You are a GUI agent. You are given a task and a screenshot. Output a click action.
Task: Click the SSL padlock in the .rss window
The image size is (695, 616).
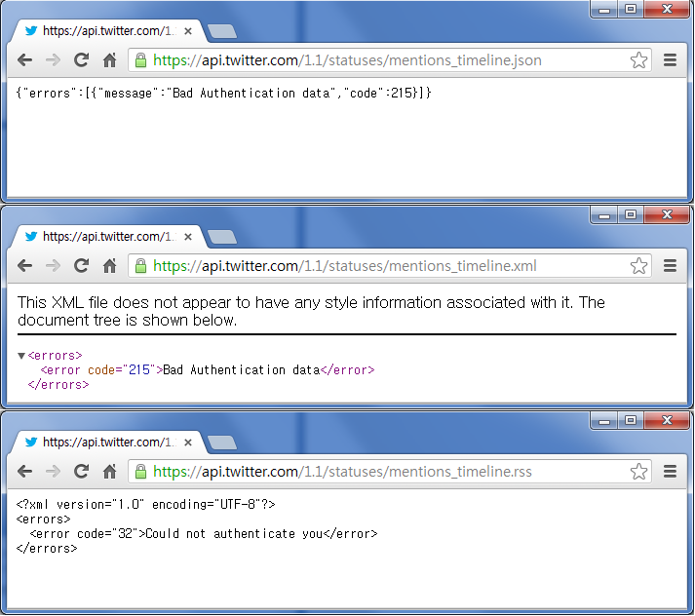pyautogui.click(x=140, y=471)
